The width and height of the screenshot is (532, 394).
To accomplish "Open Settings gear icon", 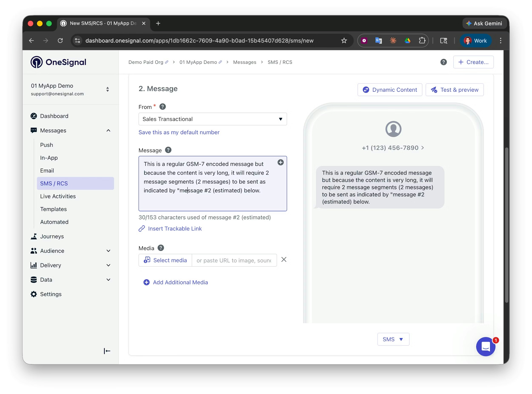I will 34,294.
